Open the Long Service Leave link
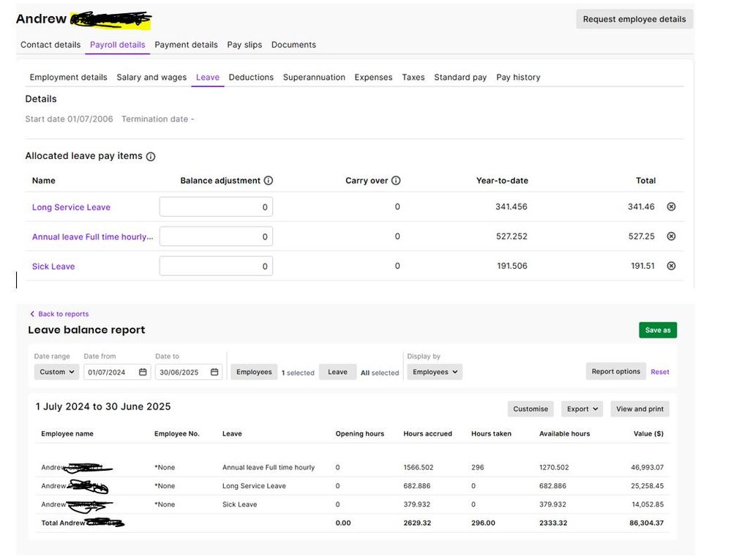731x560 pixels. [71, 207]
